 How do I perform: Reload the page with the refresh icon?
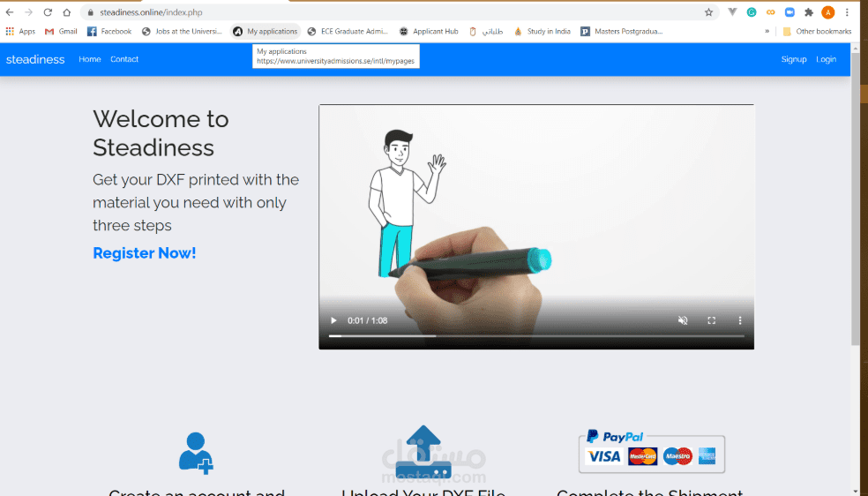pyautogui.click(x=48, y=12)
